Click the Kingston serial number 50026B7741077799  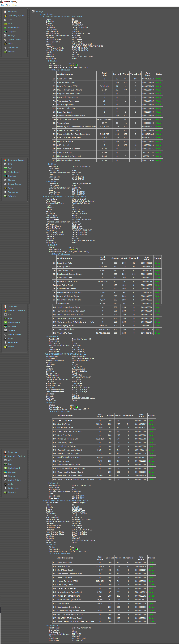81,33
